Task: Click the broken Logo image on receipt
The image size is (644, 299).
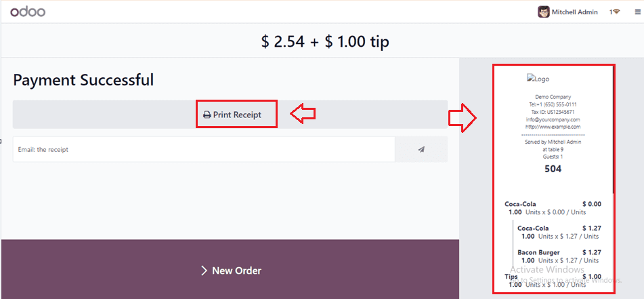Action: point(538,79)
